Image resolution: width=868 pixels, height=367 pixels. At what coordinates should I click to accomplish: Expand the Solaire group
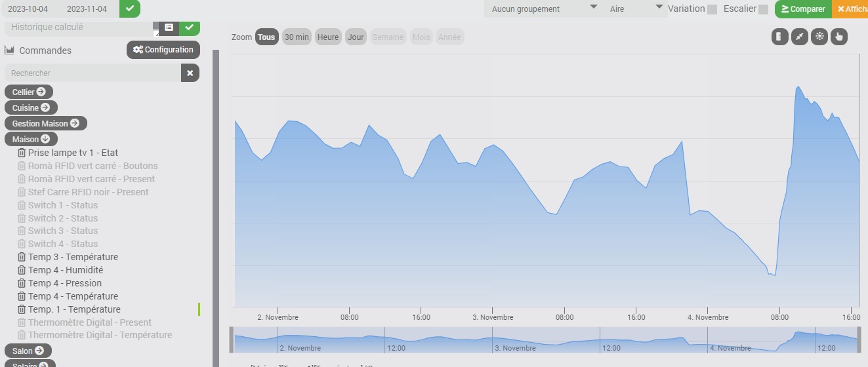coord(30,364)
